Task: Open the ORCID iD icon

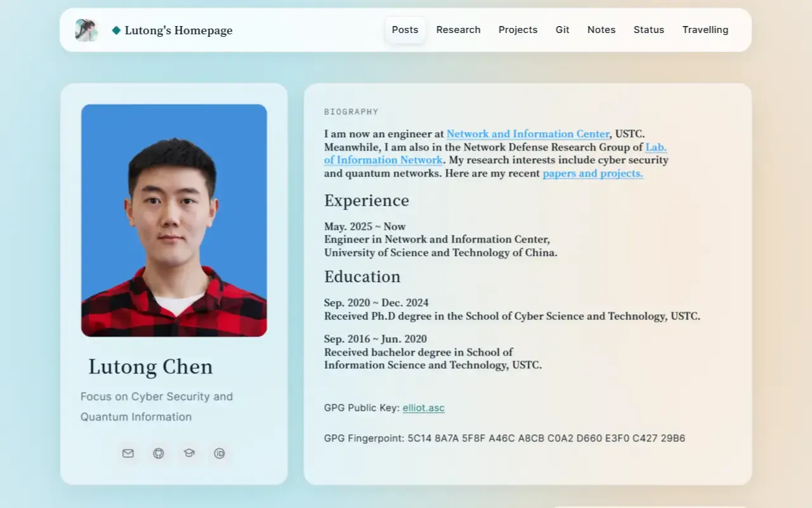Action: pos(219,453)
